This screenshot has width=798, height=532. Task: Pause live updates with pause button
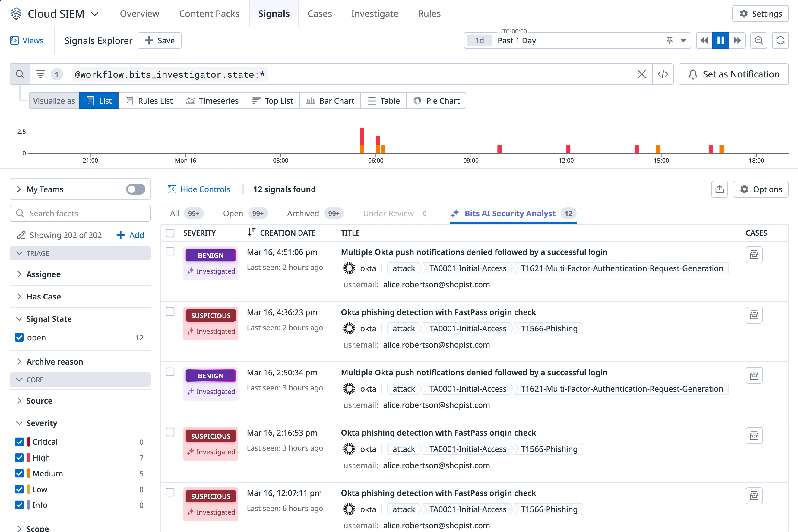click(720, 41)
